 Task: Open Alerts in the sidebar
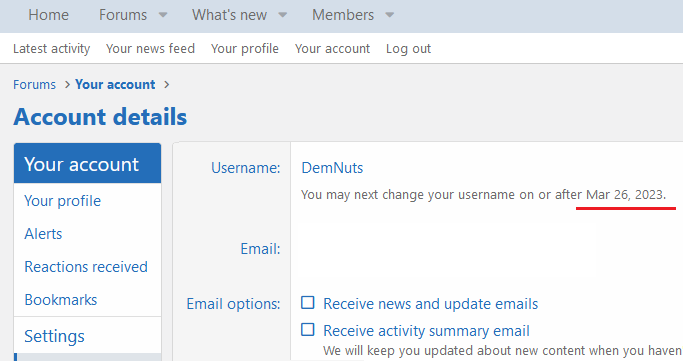pyautogui.click(x=43, y=234)
